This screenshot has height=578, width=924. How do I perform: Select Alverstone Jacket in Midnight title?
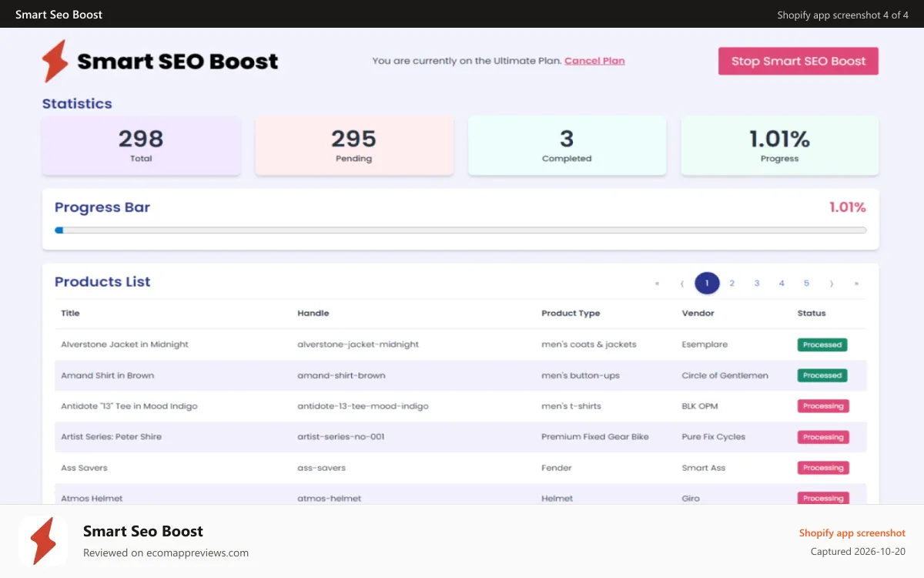pyautogui.click(x=125, y=344)
